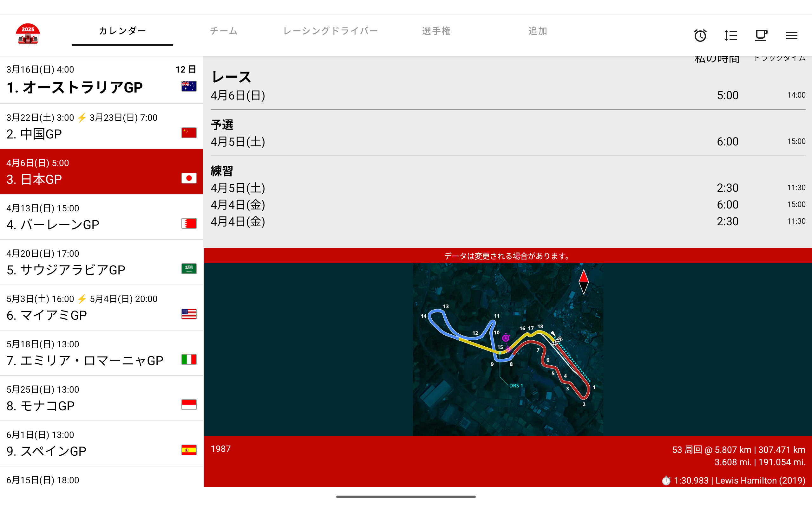Image resolution: width=812 pixels, height=507 pixels.
Task: Click the Suzuka circuit map image
Action: click(508, 350)
